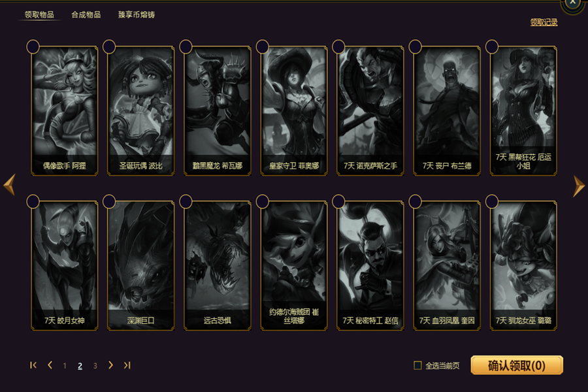The height and width of the screenshot is (392, 588).
Task: Jump to the last page of items
Action: pos(127,365)
